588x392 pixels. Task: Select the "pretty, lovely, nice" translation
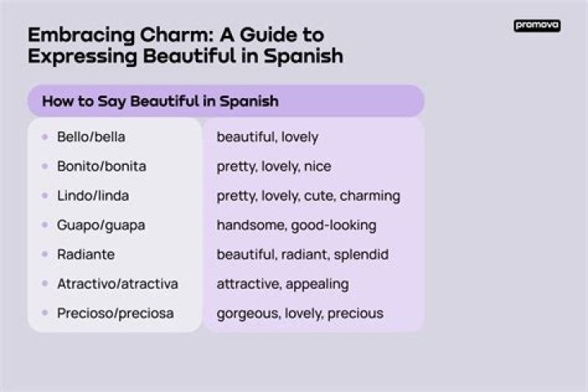click(274, 167)
